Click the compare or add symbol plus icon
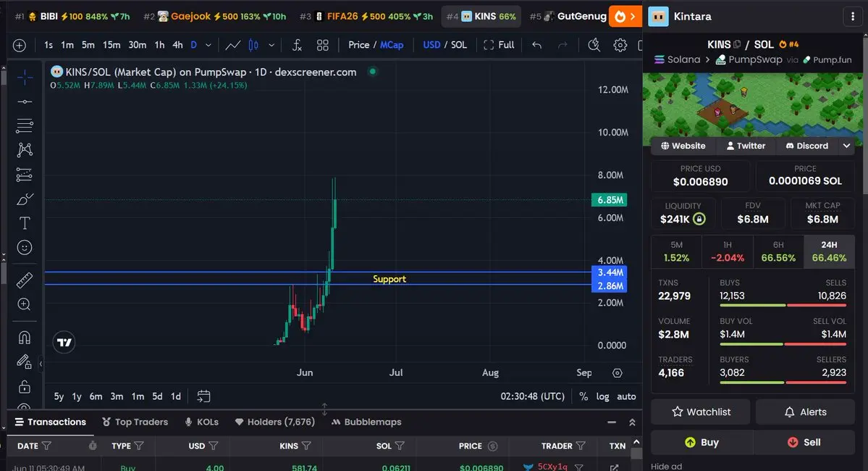Image resolution: width=868 pixels, height=471 pixels. [20, 45]
